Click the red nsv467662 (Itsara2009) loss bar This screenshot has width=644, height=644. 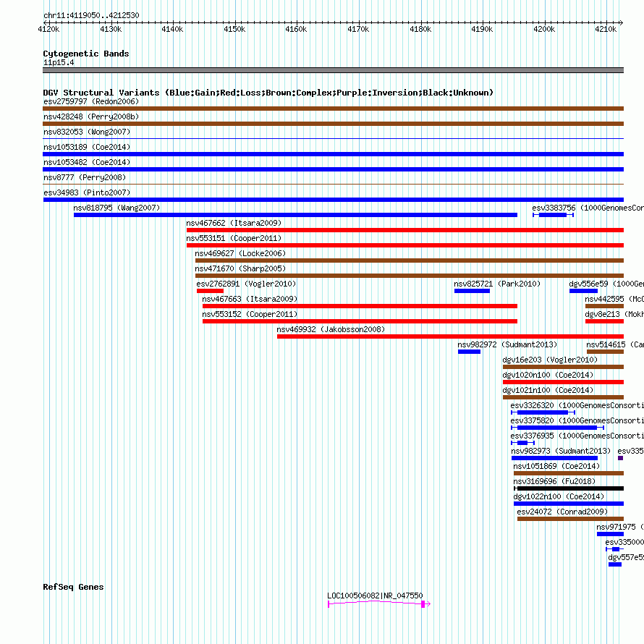(405, 230)
